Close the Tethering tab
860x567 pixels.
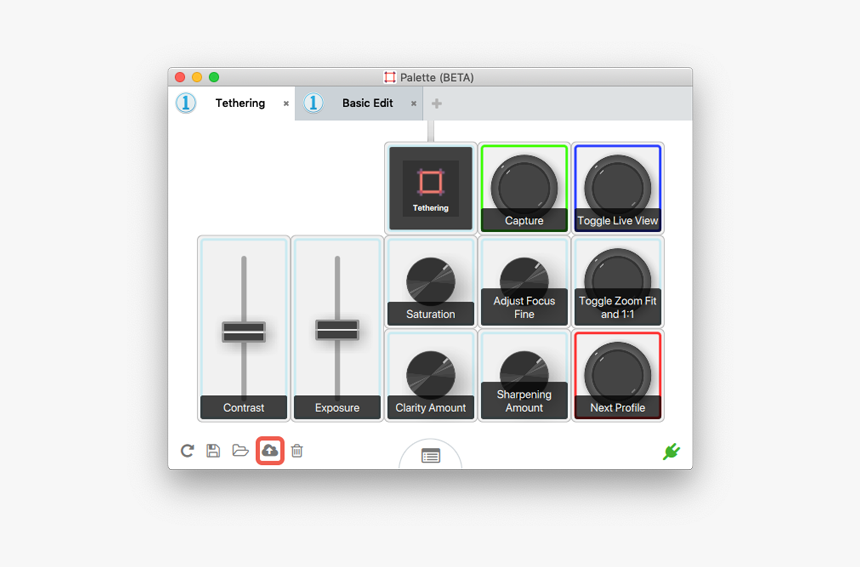[286, 104]
